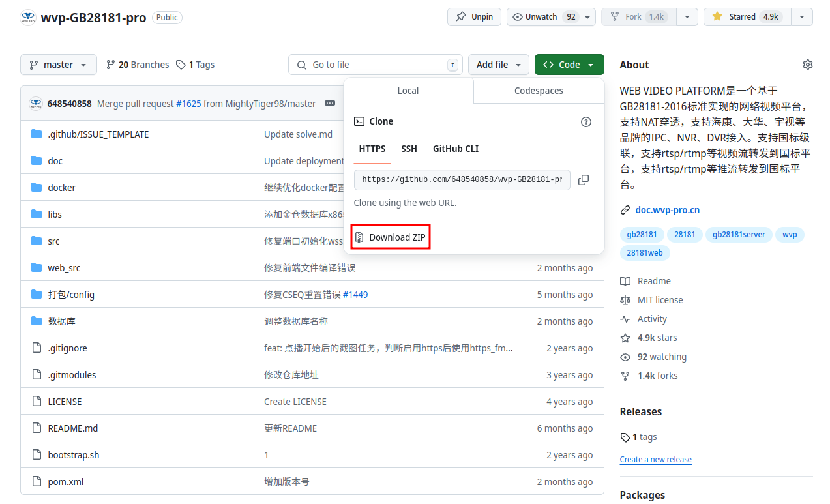Viewport: 830px width, 504px height.
Task: Open the docker folder
Action: pos(61,188)
